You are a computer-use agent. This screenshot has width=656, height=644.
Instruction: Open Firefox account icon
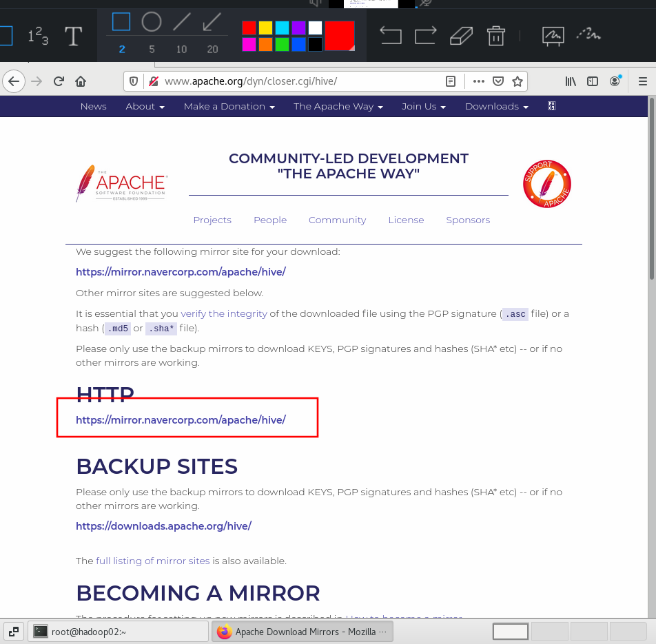click(615, 81)
